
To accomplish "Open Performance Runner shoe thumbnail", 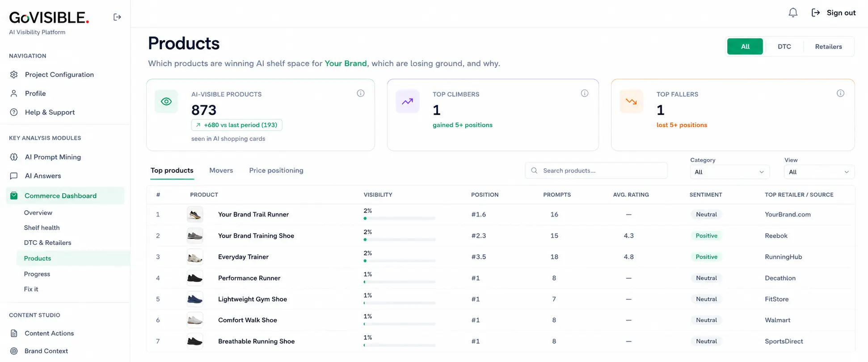I will [195, 278].
